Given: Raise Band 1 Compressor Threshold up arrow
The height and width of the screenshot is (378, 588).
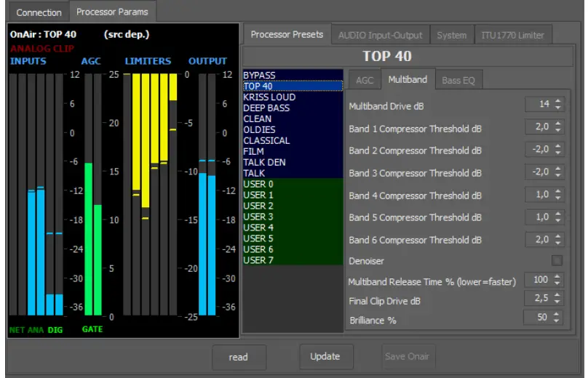Looking at the screenshot, I should click(558, 124).
